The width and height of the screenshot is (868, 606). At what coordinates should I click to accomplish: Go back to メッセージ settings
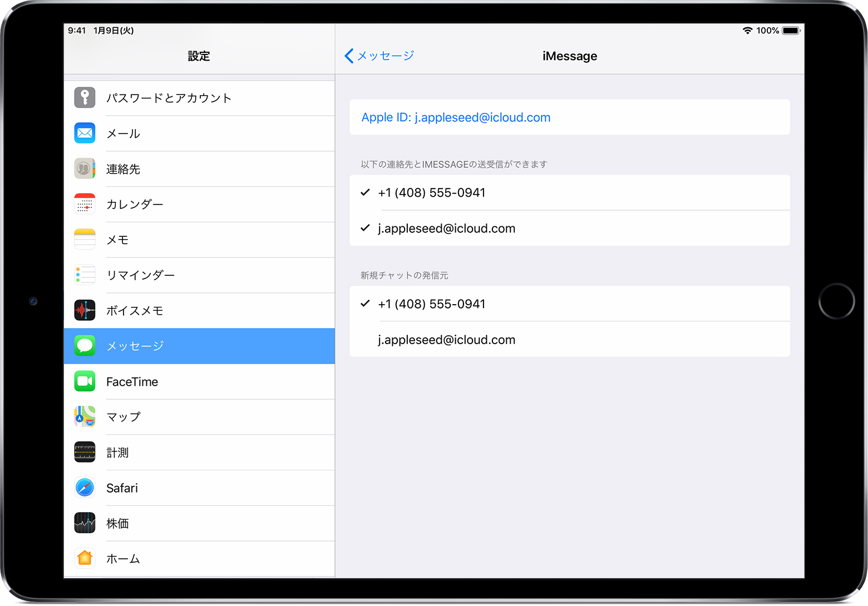pyautogui.click(x=379, y=56)
